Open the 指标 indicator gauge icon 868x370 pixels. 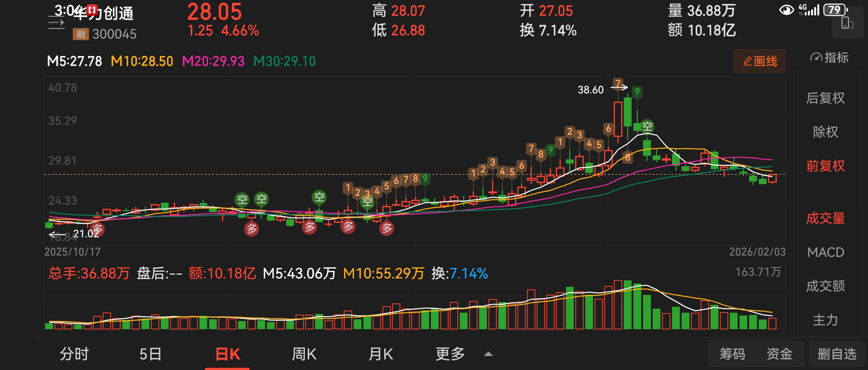(816, 58)
